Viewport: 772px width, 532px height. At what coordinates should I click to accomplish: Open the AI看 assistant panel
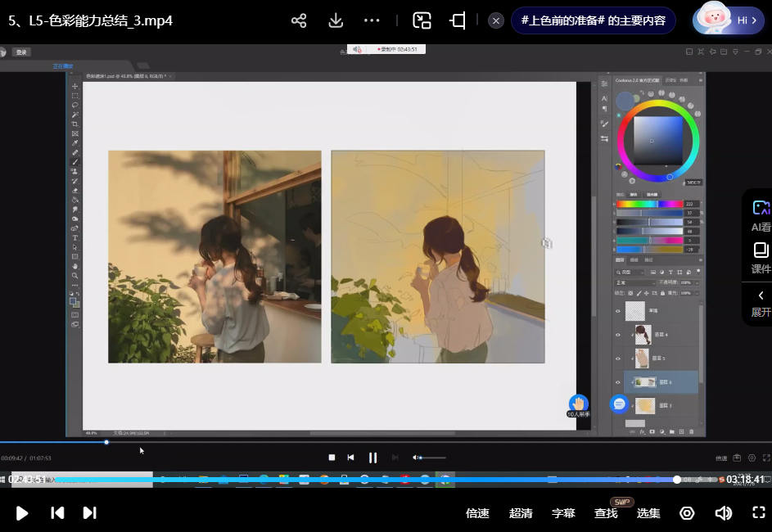[x=761, y=215]
